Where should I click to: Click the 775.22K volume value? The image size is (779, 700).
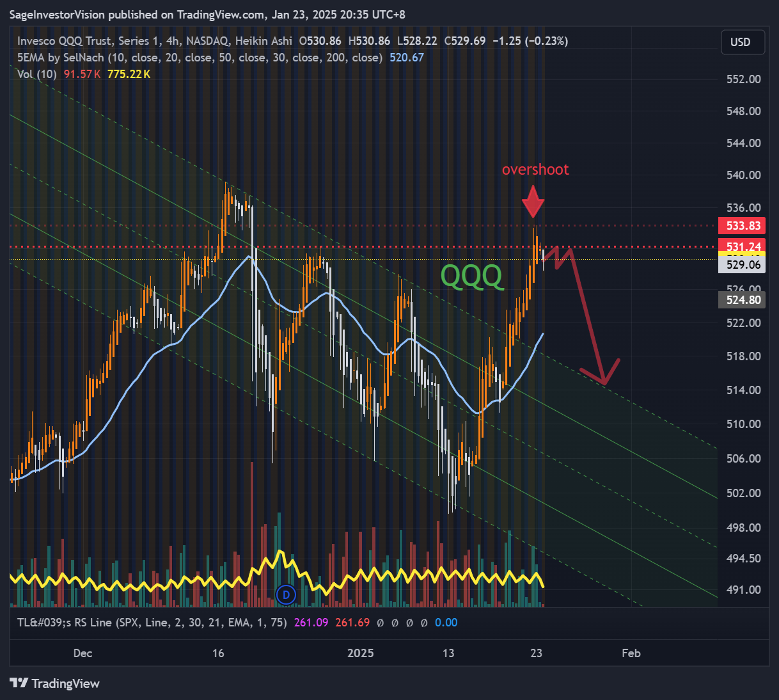[x=129, y=74]
